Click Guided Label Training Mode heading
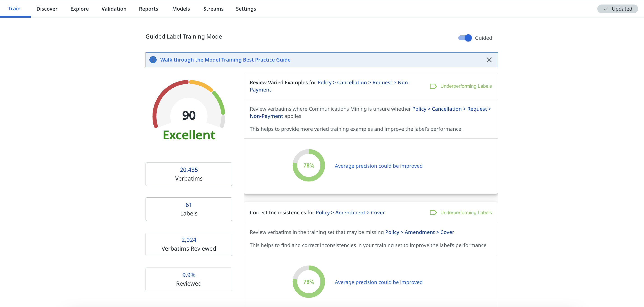Viewport: 644px width, 307px height. 184,37
